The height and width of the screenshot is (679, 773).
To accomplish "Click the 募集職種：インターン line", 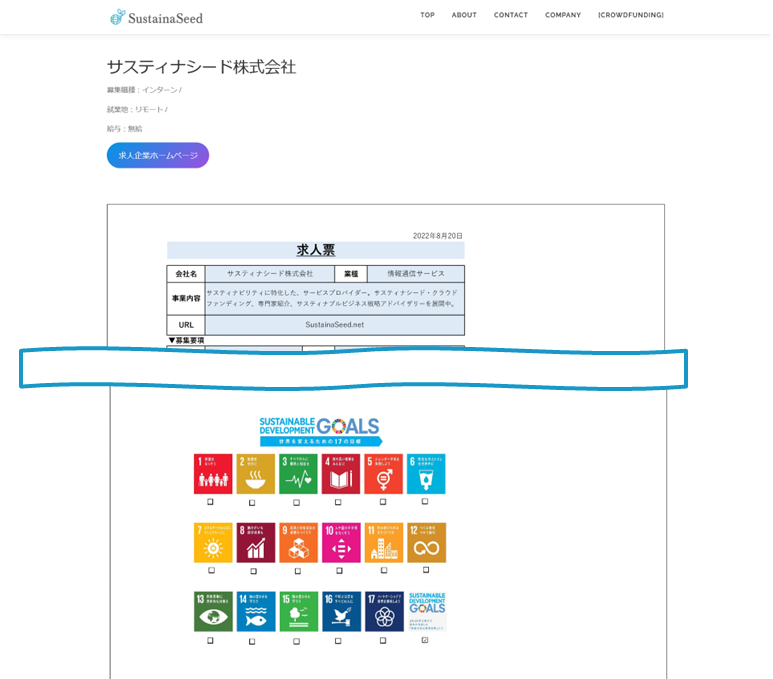I will [144, 90].
